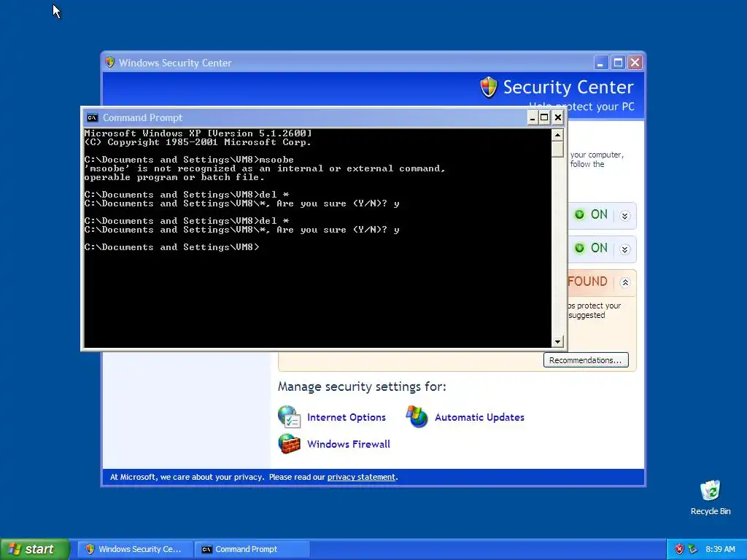Click the 8:39 AM system clock
The height and width of the screenshot is (560, 747).
tap(720, 549)
